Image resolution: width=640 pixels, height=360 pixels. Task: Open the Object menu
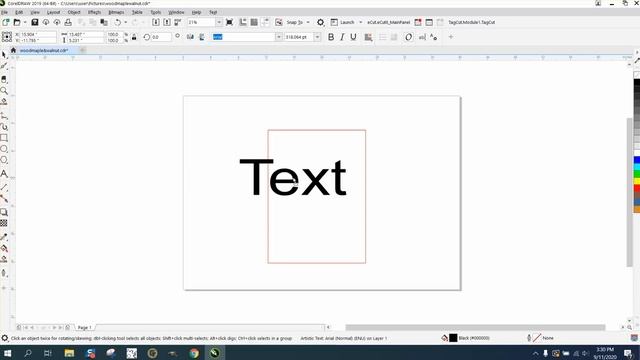click(74, 12)
